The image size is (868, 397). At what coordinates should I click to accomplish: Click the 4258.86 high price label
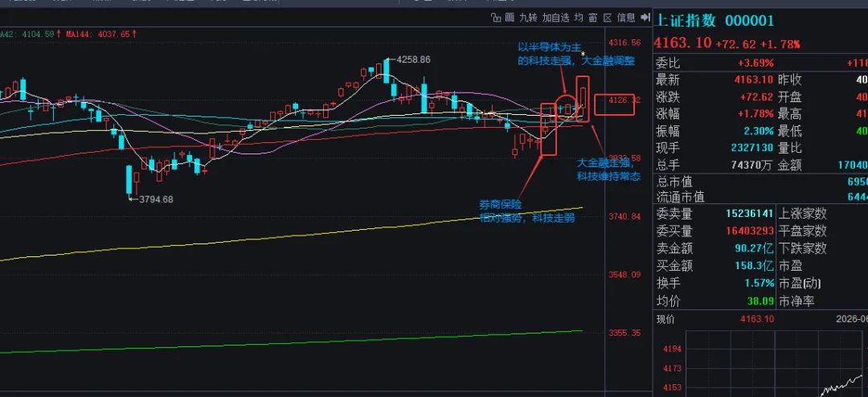[413, 59]
